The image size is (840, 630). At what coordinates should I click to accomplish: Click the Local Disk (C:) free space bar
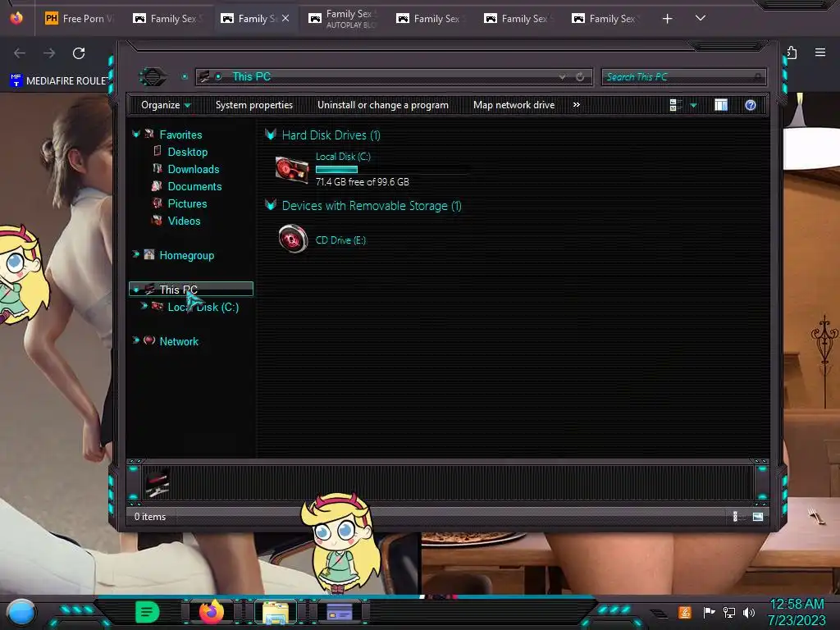pyautogui.click(x=391, y=169)
